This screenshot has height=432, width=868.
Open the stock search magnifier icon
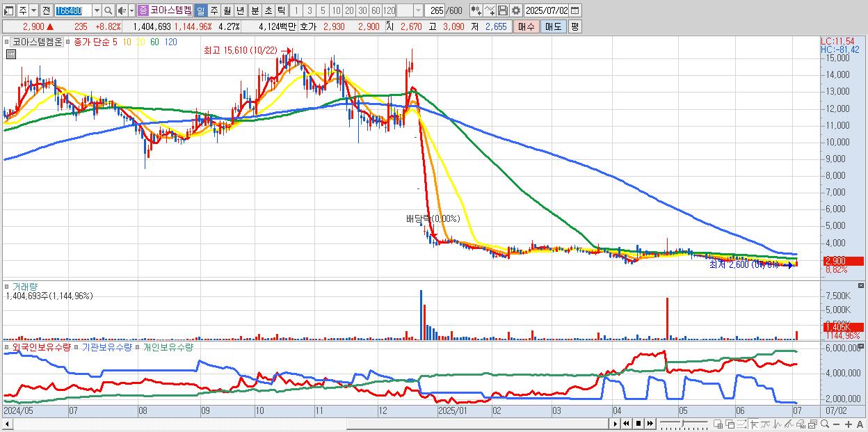[x=108, y=11]
